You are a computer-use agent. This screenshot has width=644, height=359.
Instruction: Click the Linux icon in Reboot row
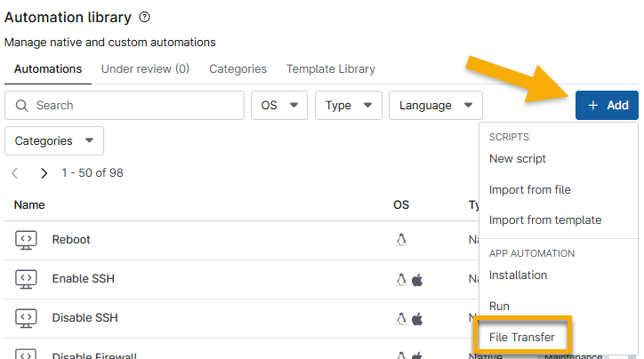pyautogui.click(x=401, y=240)
